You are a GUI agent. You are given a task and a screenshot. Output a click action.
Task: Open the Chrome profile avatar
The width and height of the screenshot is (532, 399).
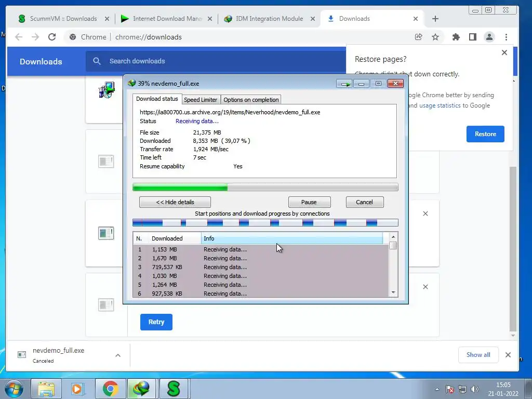[489, 37]
